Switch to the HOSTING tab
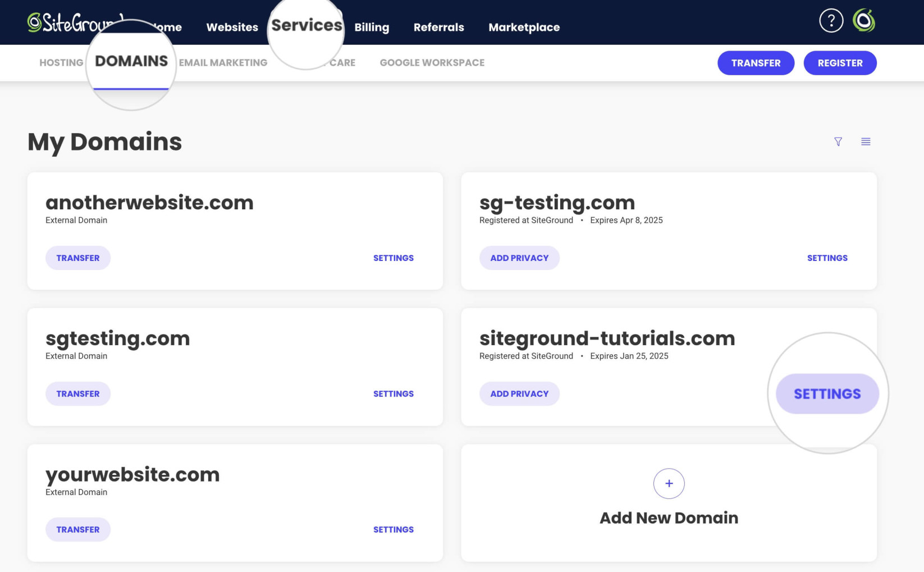The image size is (924, 572). (x=61, y=62)
